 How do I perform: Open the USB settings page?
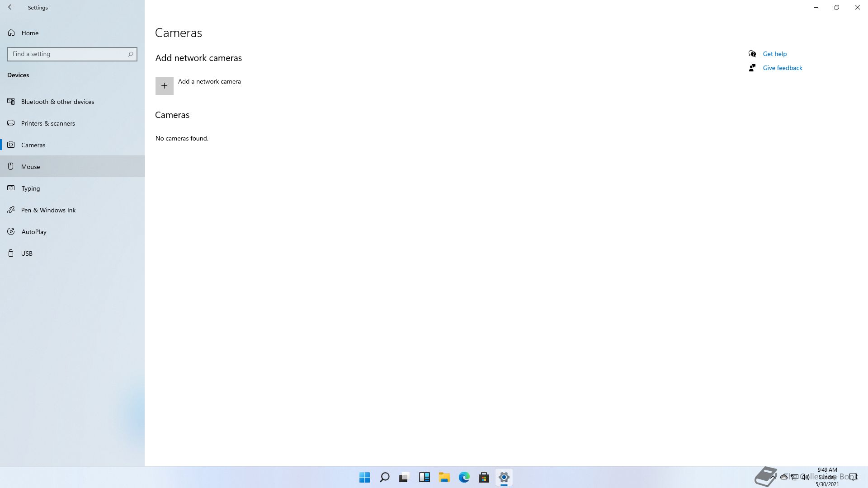pyautogui.click(x=27, y=253)
